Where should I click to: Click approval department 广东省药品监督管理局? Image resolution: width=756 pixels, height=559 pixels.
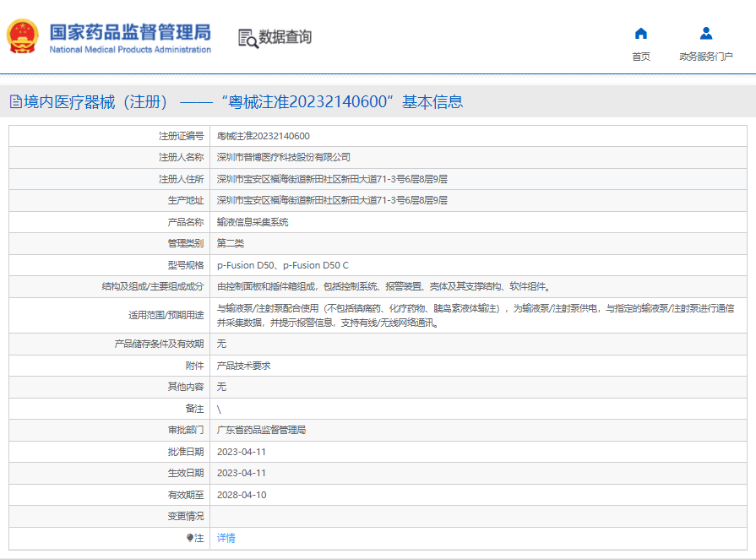click(261, 430)
